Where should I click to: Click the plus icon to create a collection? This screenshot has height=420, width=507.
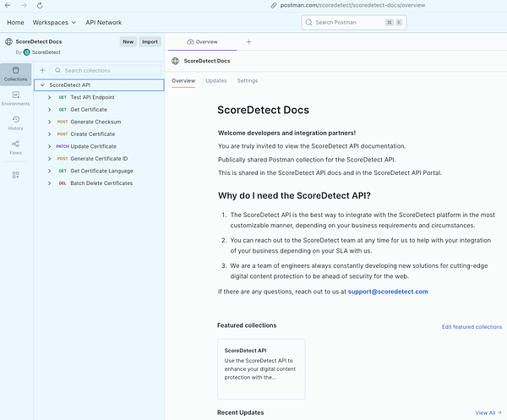point(42,70)
